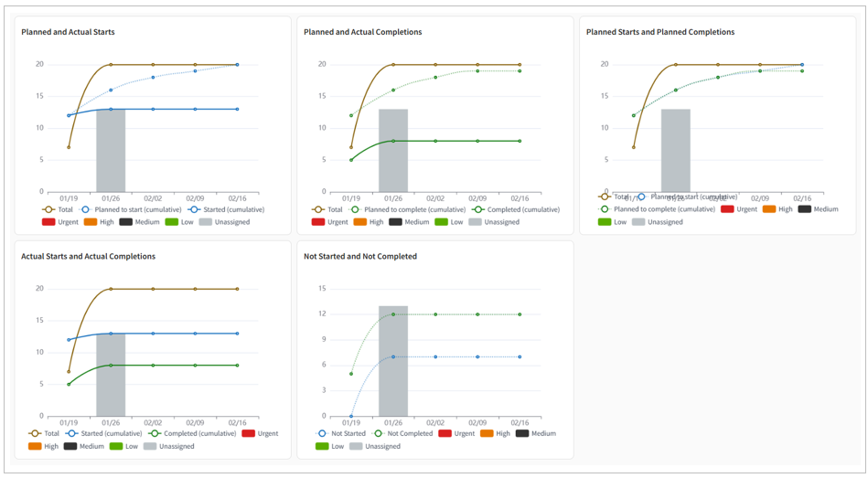Image resolution: width=868 pixels, height=478 pixels.
Task: Toggle Completed (cumulative) legend in Planned and Actual Completions
Action: pos(497,209)
